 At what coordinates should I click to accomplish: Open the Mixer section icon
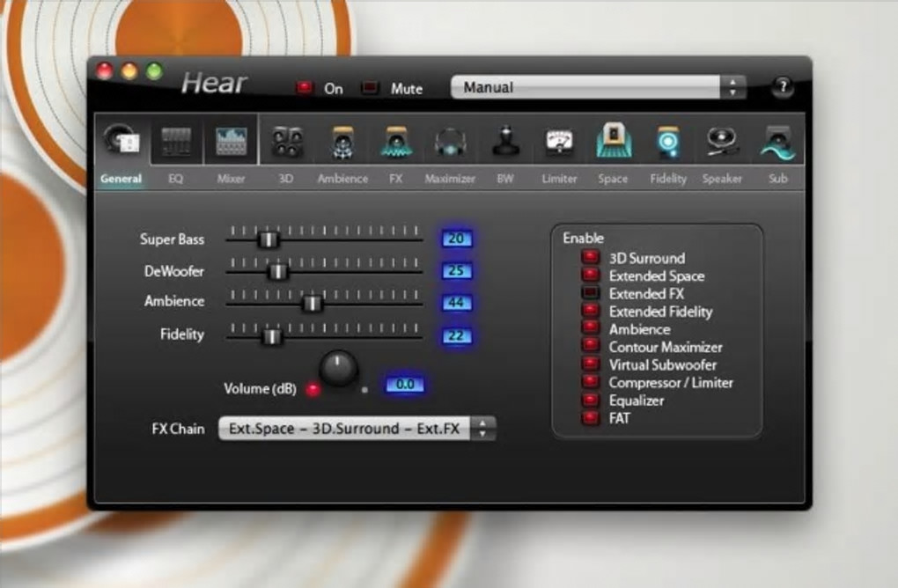(231, 141)
